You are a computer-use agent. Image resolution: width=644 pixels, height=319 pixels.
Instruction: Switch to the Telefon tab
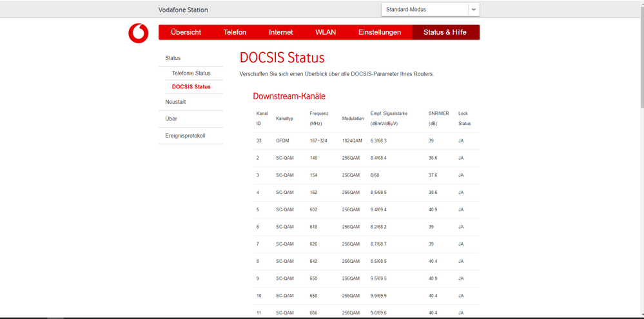click(235, 32)
